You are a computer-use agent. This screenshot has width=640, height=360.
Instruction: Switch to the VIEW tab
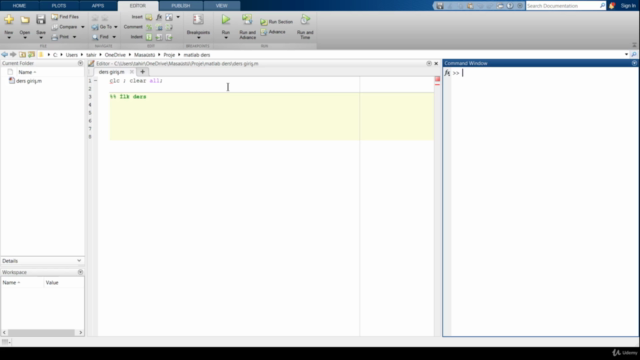(x=222, y=6)
